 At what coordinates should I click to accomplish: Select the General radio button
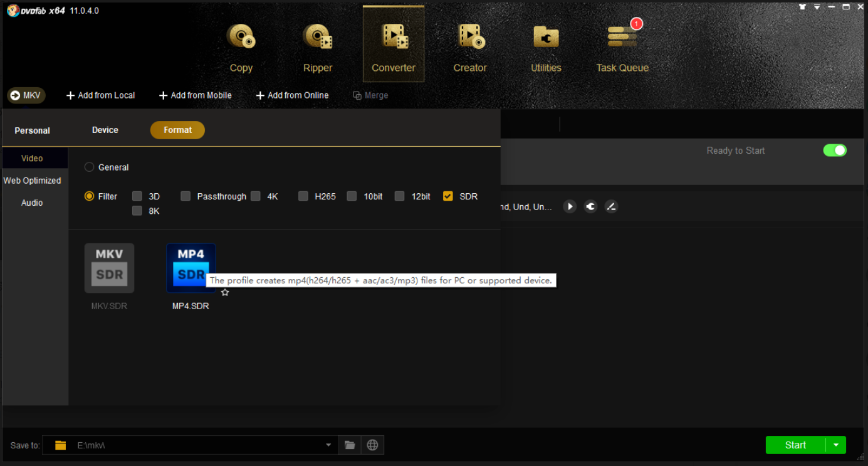(x=90, y=167)
